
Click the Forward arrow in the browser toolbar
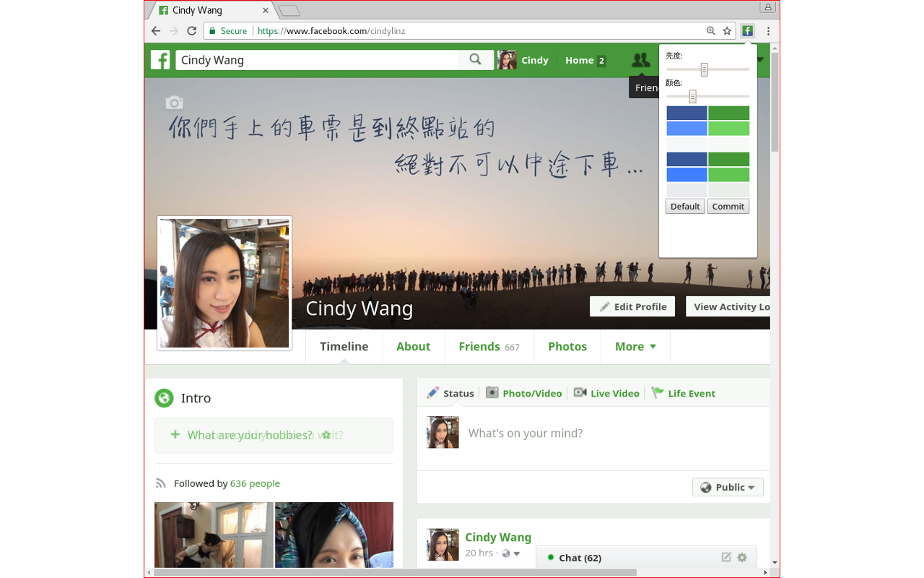pyautogui.click(x=174, y=31)
